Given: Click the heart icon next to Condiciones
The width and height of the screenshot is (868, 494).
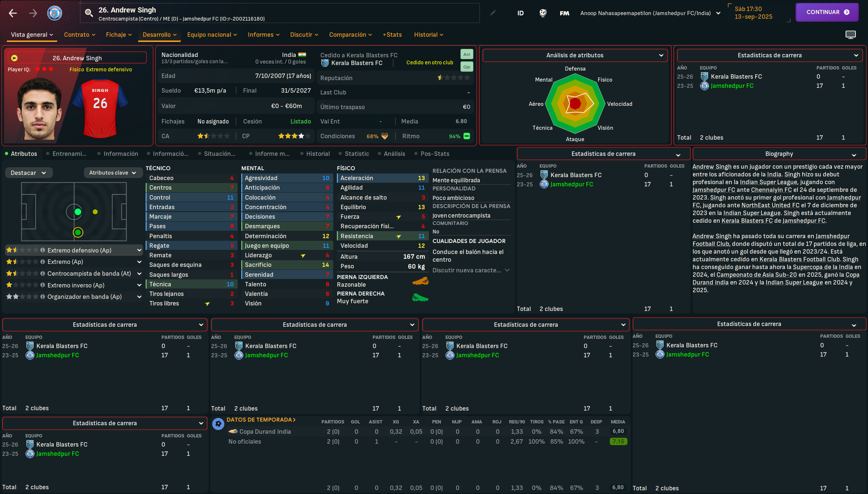Looking at the screenshot, I should pos(385,136).
